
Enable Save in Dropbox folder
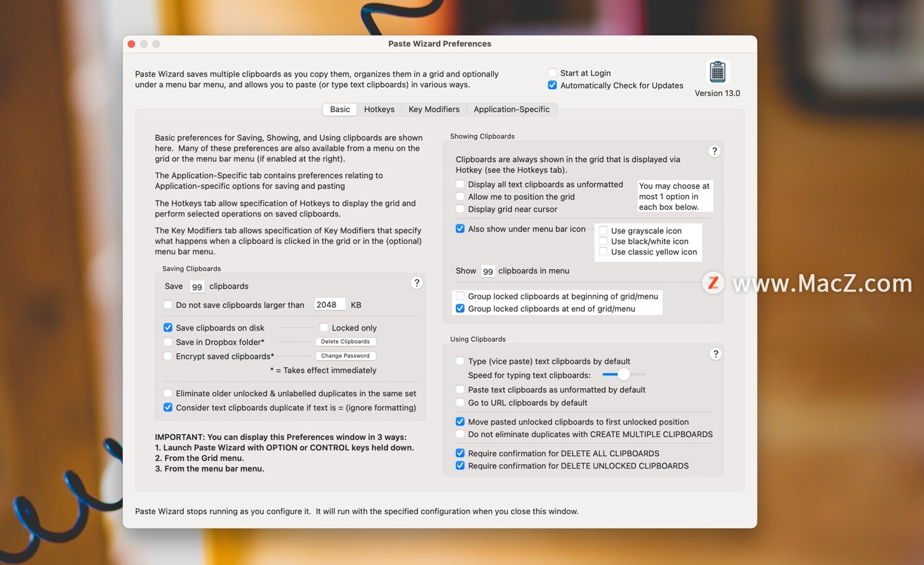168,342
